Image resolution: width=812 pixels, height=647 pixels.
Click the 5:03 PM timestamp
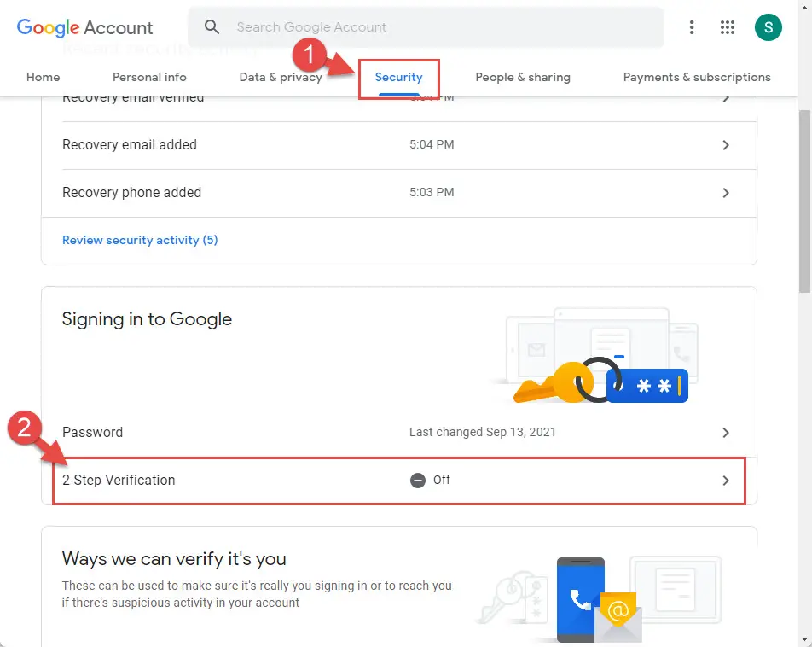[432, 192]
